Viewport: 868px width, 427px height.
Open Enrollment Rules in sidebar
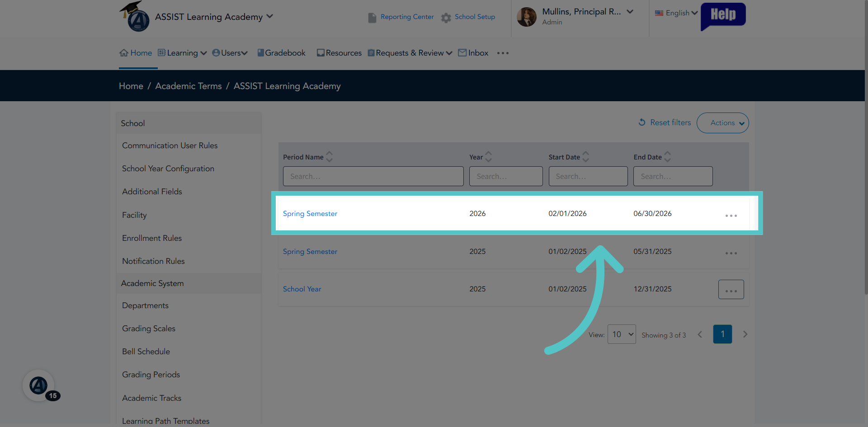point(152,238)
